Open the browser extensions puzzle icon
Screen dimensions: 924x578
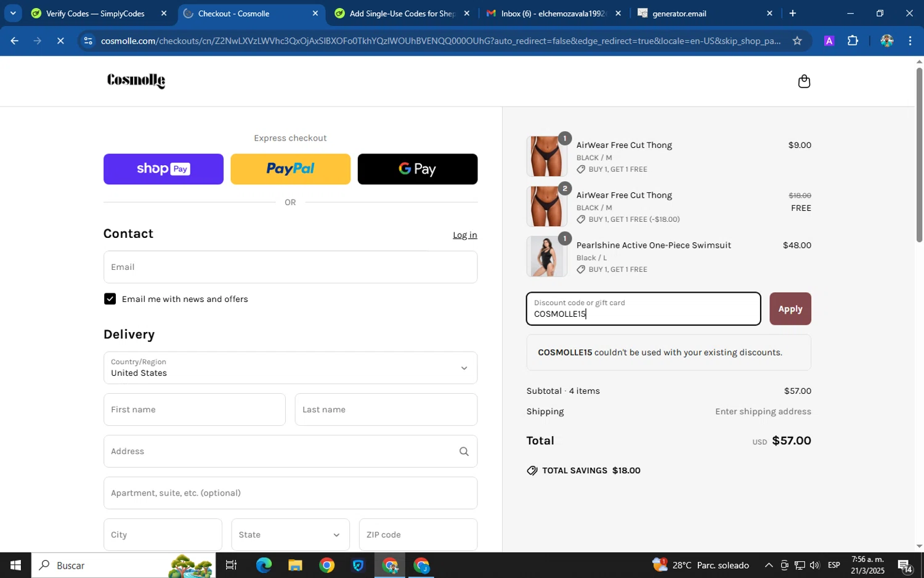pyautogui.click(x=853, y=41)
